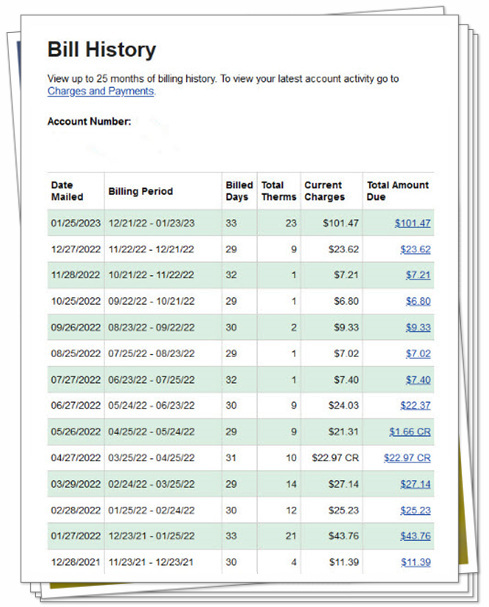Screen dimensions: 489x607
Task: Click billing period 07/25/22 - 08/23/22
Action: click(x=151, y=353)
